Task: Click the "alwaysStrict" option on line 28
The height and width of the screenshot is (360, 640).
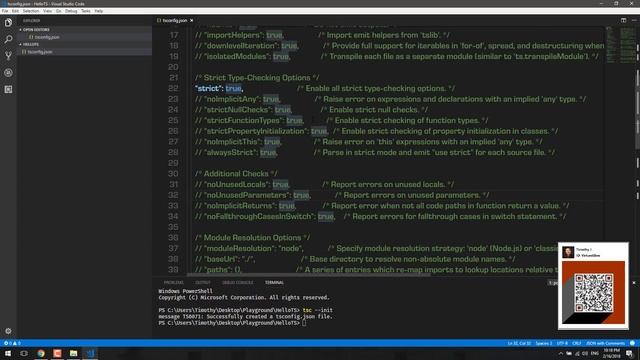Action: pyautogui.click(x=230, y=152)
